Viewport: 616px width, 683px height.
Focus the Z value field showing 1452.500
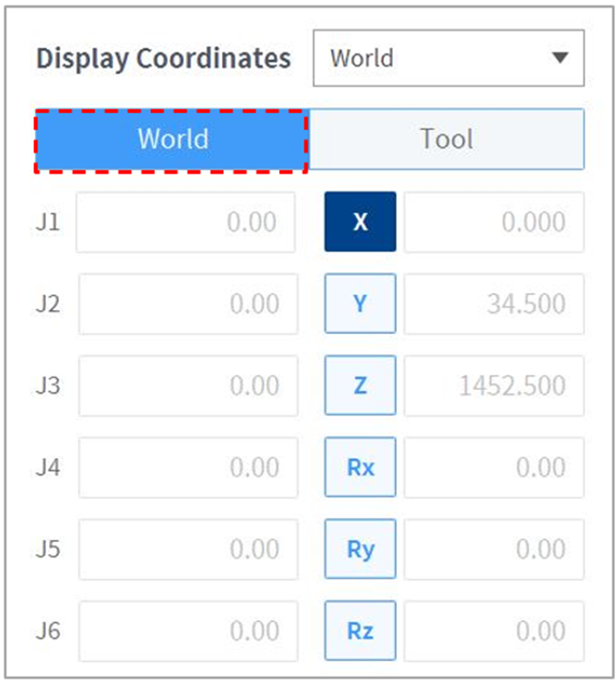click(494, 385)
